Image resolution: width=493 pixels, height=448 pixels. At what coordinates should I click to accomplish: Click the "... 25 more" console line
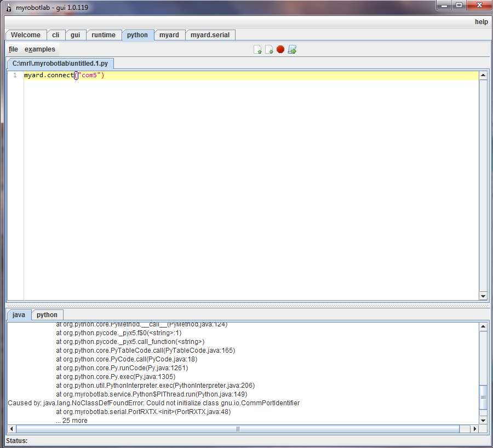(72, 421)
